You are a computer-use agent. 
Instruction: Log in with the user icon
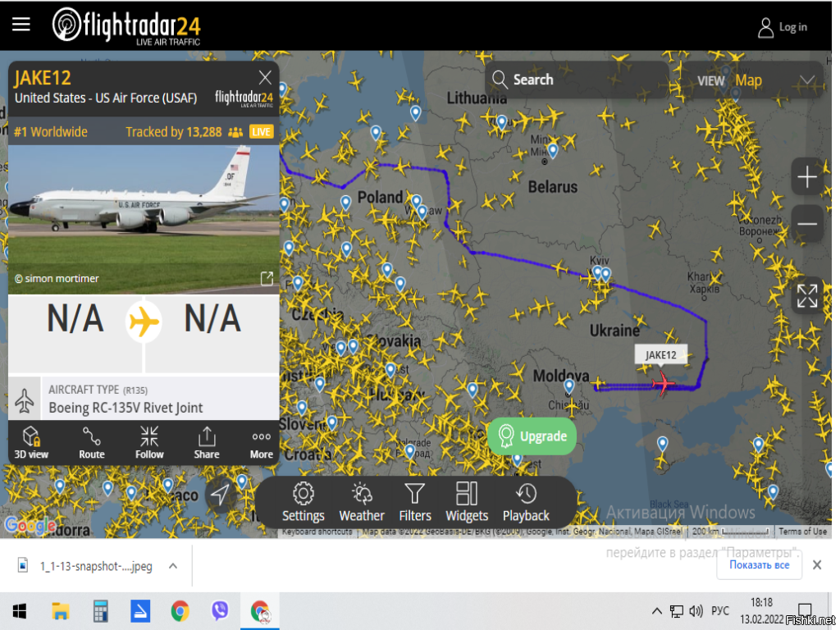(765, 27)
